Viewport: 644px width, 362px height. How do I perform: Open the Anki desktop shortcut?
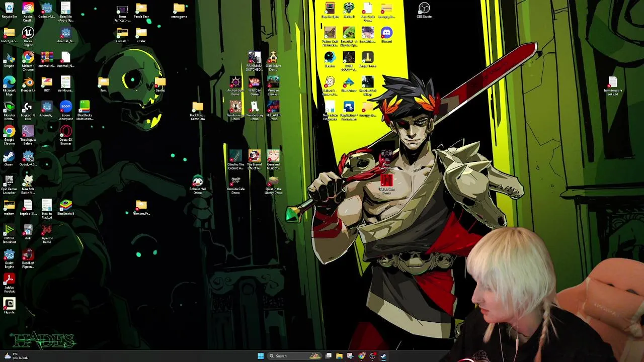tap(28, 232)
